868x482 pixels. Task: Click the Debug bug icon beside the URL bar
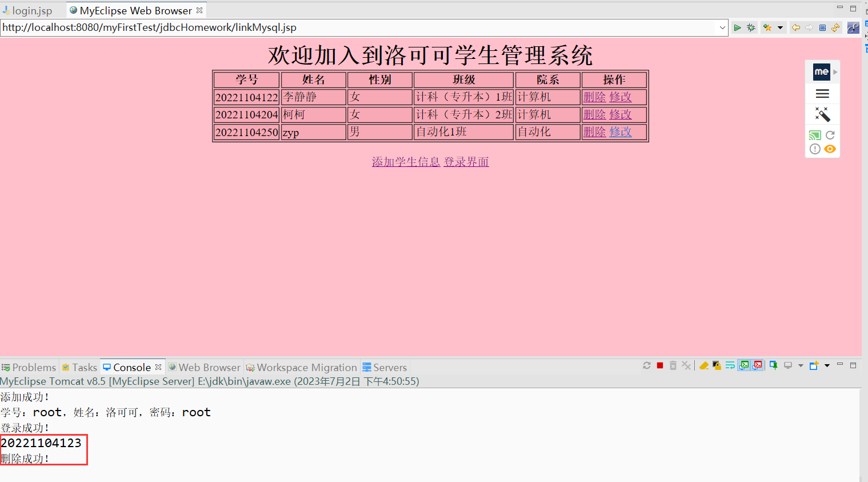(751, 27)
